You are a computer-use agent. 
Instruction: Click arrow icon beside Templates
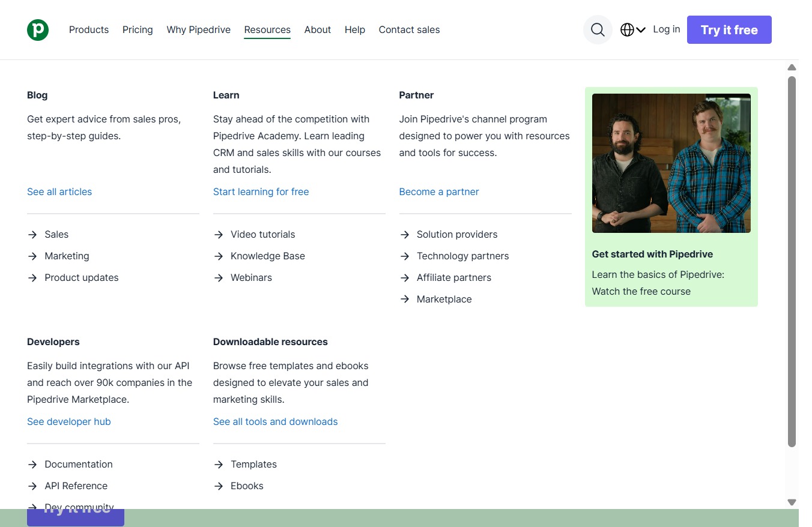click(219, 465)
